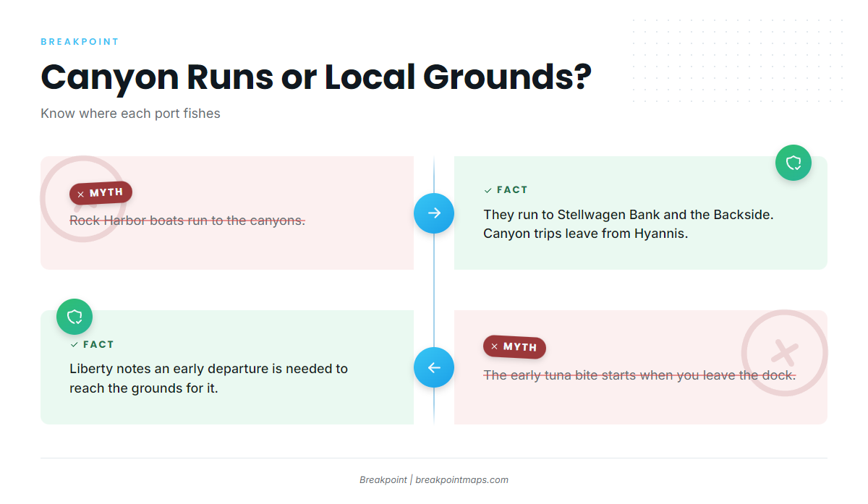The height and width of the screenshot is (504, 868).
Task: Click the blue right-arrow circle icon
Action: (x=434, y=213)
